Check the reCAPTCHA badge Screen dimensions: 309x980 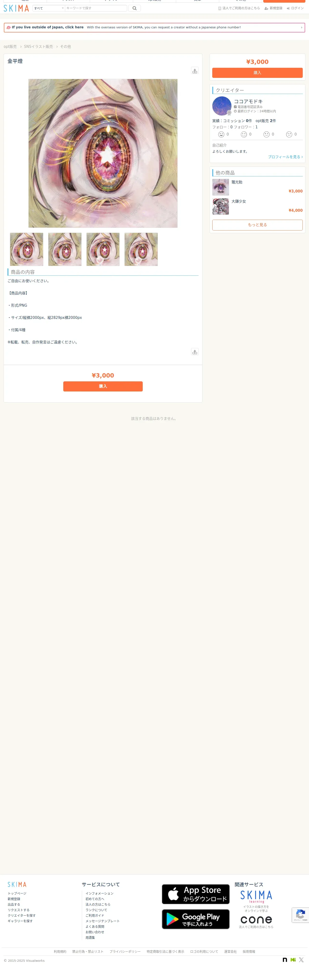click(300, 915)
